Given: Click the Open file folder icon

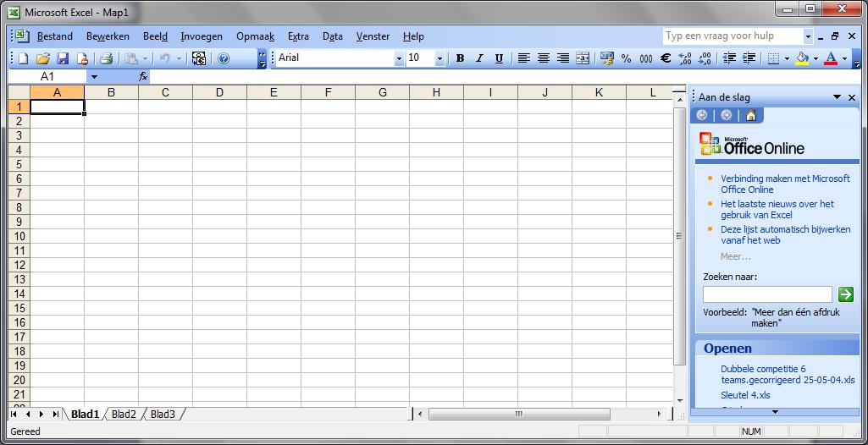Looking at the screenshot, I should 42,58.
